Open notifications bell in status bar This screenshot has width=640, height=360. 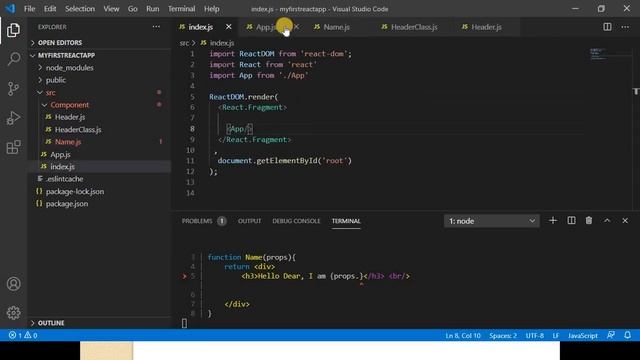(627, 336)
